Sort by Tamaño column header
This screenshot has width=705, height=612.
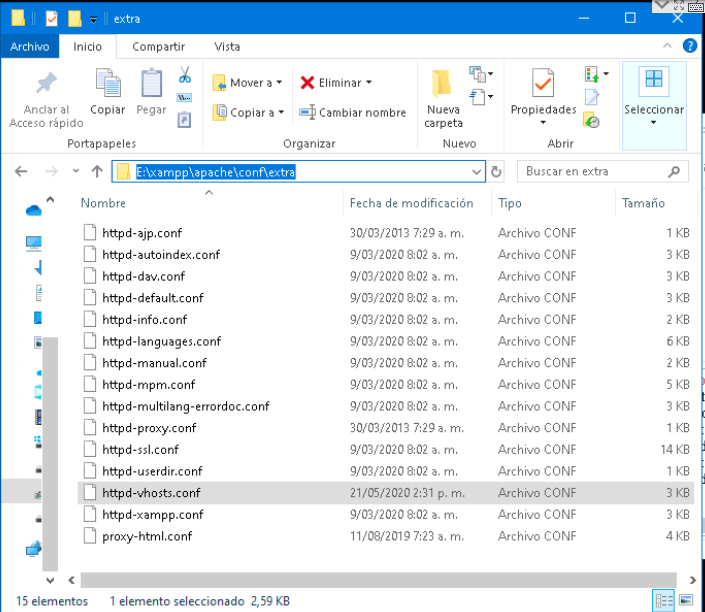[643, 203]
